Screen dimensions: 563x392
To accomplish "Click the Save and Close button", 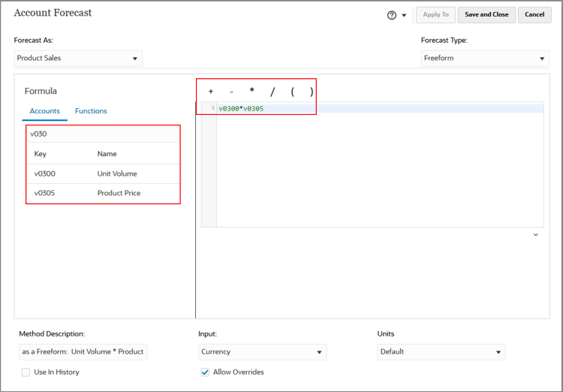I will click(x=486, y=15).
